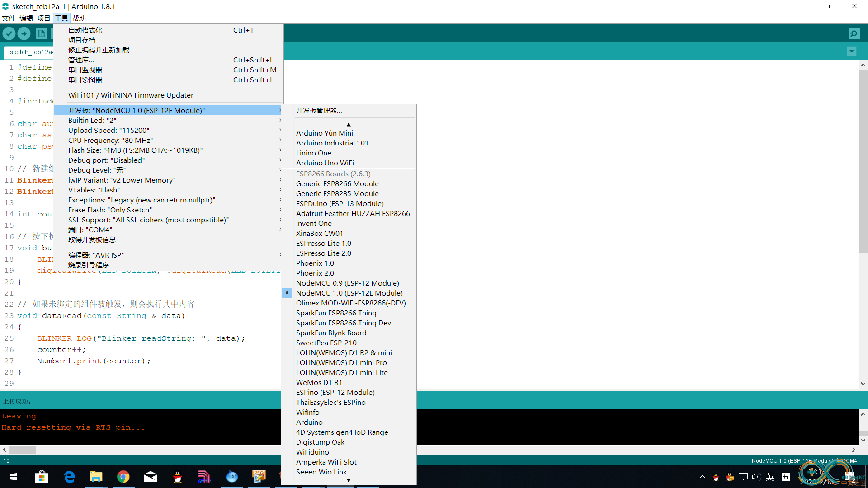Click the New sketch toolbar icon

coord(41,33)
